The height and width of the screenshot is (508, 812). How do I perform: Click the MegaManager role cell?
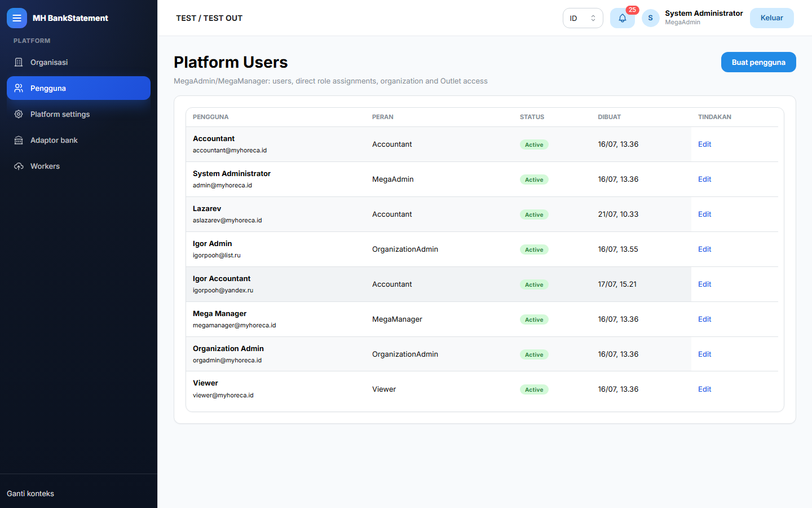click(x=397, y=319)
